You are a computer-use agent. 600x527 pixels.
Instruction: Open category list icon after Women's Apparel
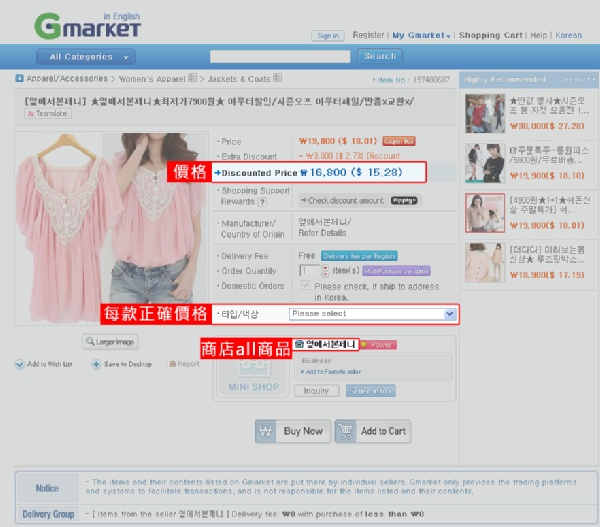coord(192,78)
